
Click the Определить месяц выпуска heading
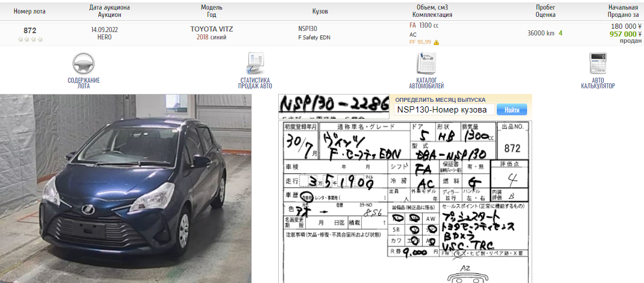coord(440,100)
